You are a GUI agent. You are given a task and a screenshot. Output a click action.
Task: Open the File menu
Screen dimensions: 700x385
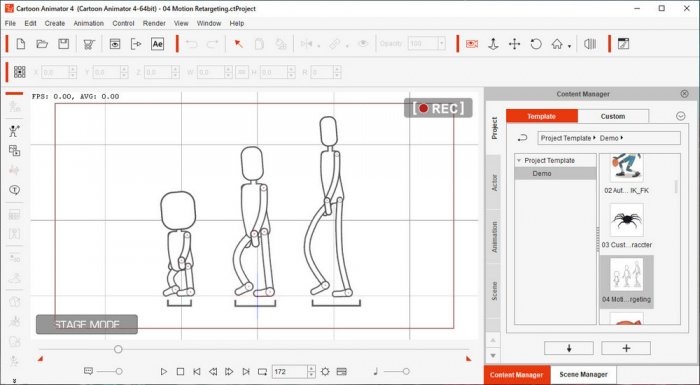point(10,23)
